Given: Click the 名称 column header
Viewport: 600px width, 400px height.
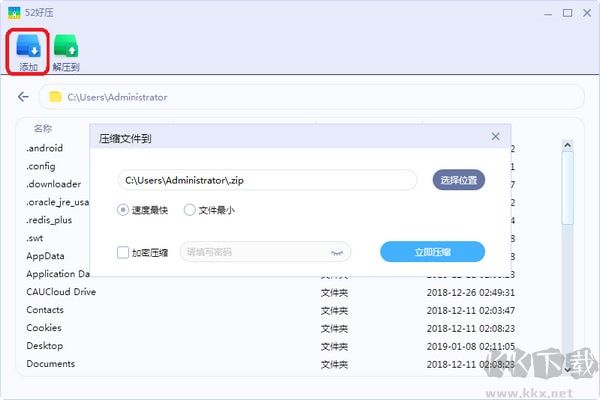Looking at the screenshot, I should 43,129.
